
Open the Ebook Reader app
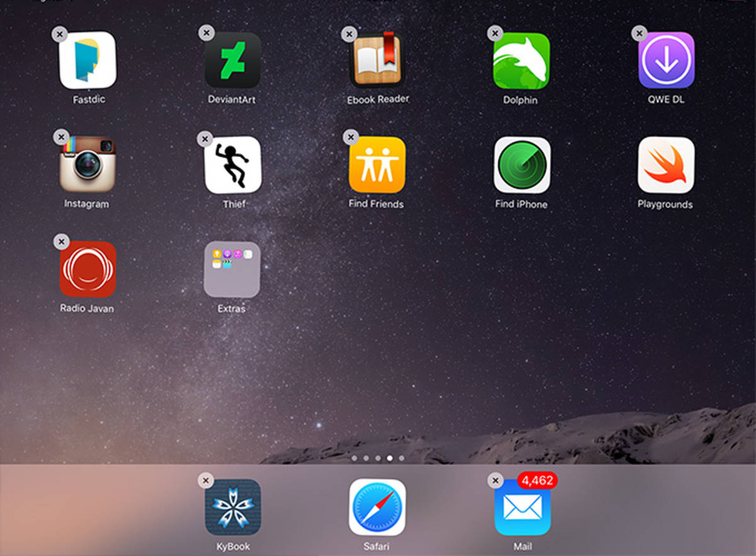coord(377,61)
